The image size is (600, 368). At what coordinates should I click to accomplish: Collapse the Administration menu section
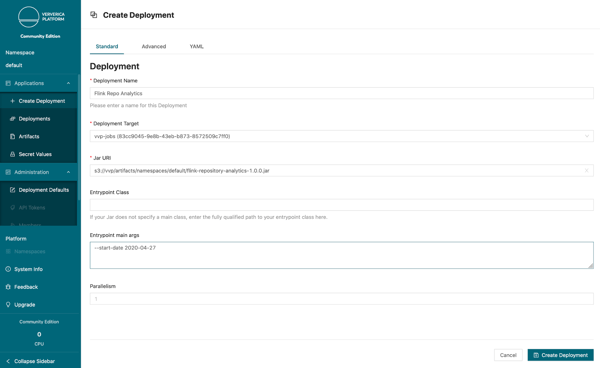click(68, 172)
